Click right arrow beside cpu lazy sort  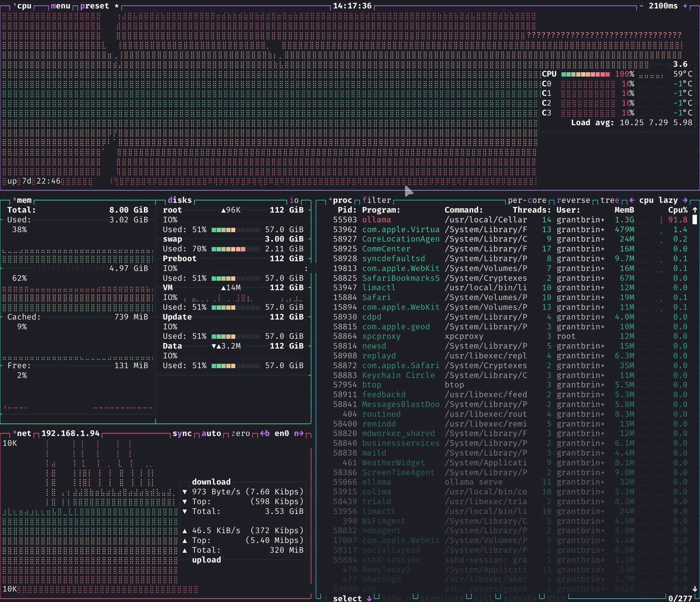tap(685, 200)
